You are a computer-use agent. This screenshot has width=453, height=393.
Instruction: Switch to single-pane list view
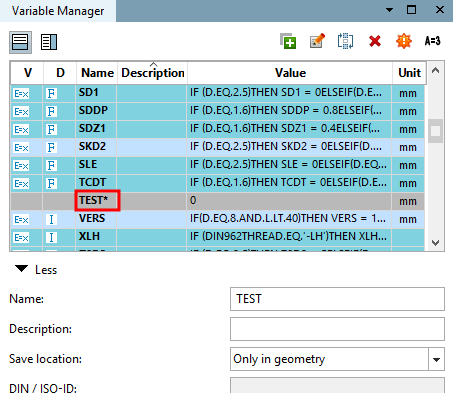(x=20, y=42)
